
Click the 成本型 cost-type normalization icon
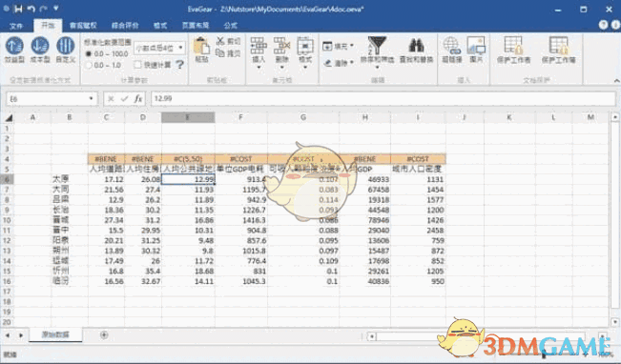[x=40, y=46]
